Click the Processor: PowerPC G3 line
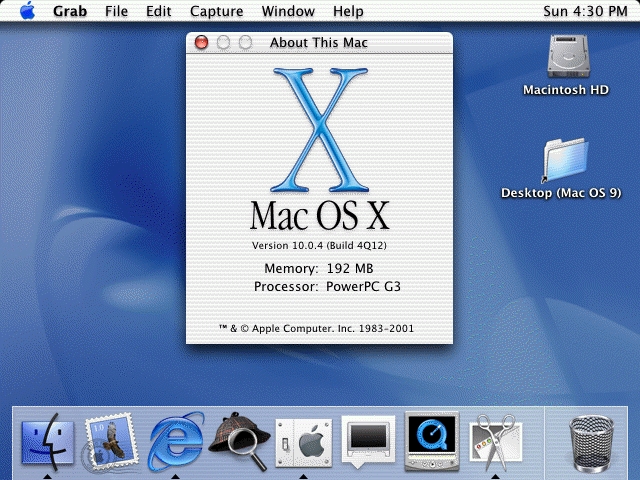The image size is (640, 480). point(327,286)
